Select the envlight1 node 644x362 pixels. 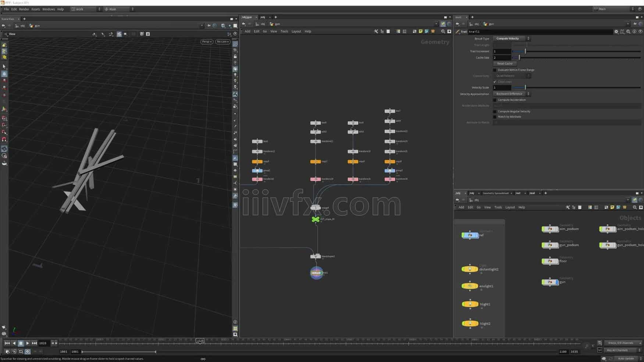(x=469, y=286)
